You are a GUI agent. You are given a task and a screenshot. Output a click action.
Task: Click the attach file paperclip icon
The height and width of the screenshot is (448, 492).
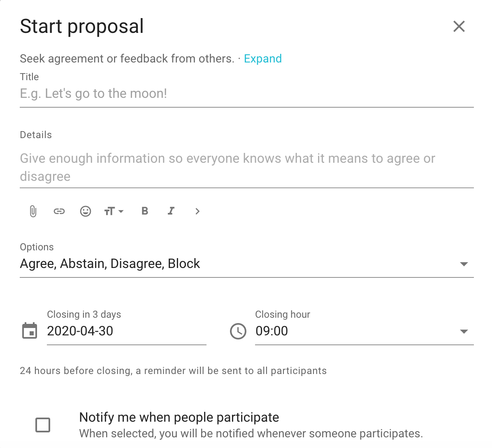point(33,211)
